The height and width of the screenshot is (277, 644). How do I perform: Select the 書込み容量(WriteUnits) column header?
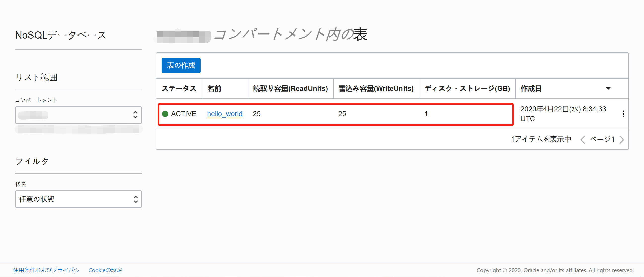point(376,89)
